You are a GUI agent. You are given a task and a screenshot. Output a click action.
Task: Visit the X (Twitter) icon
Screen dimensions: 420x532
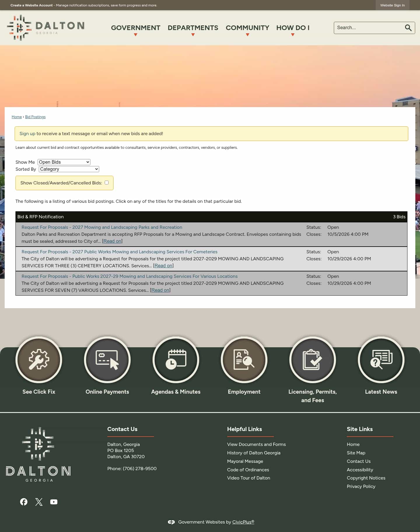click(x=39, y=502)
